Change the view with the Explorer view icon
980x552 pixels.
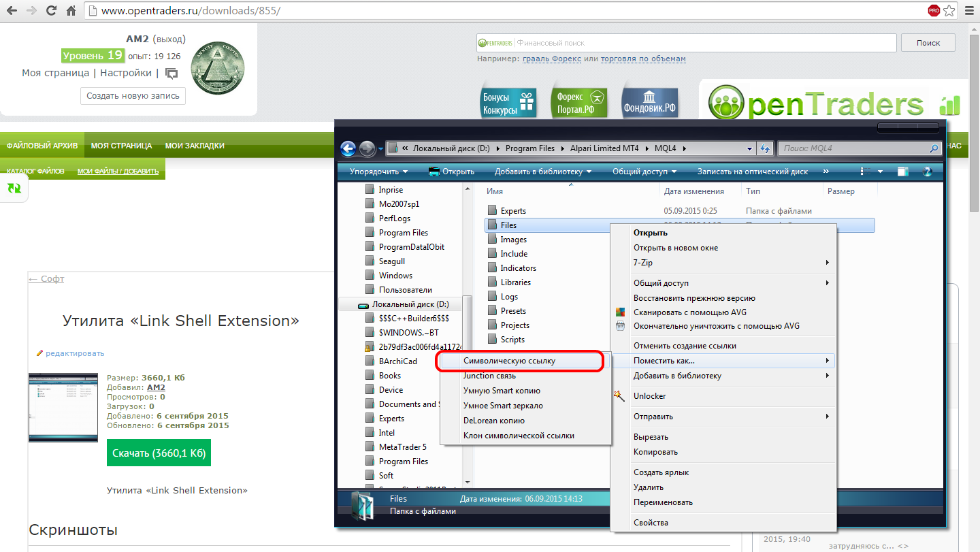click(866, 172)
